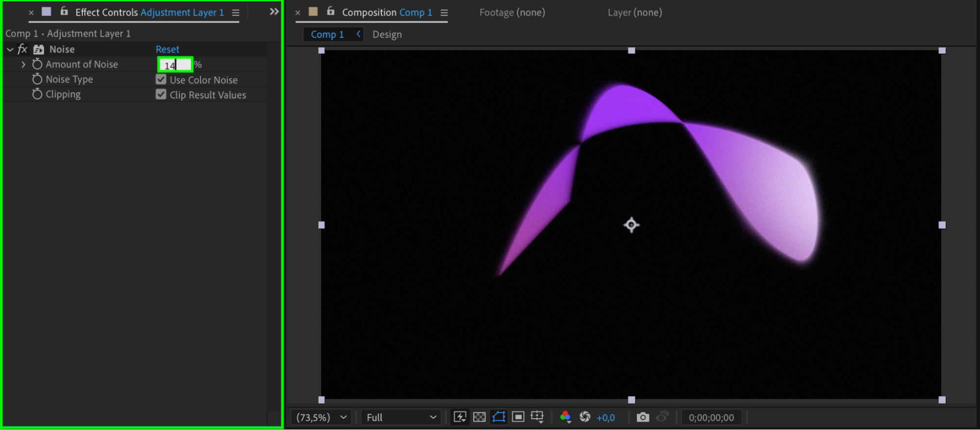980x430 pixels.
Task: Click the Fast Previews icon
Action: (460, 417)
